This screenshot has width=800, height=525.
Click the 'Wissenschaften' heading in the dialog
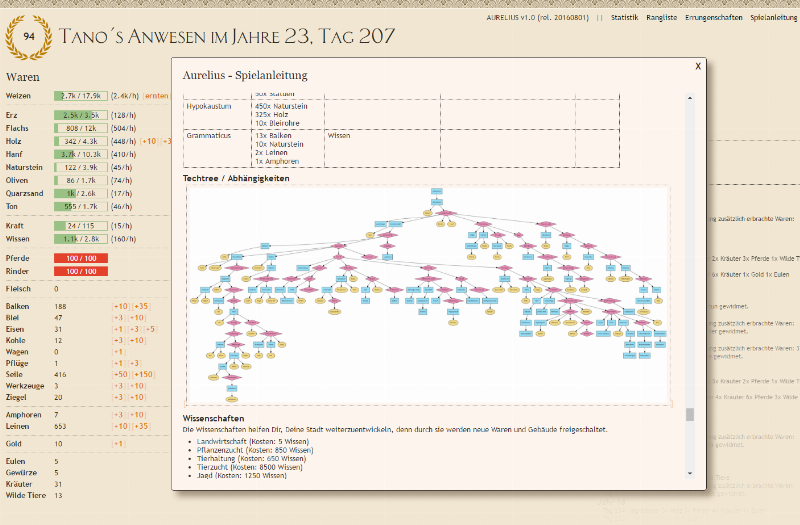click(x=213, y=418)
